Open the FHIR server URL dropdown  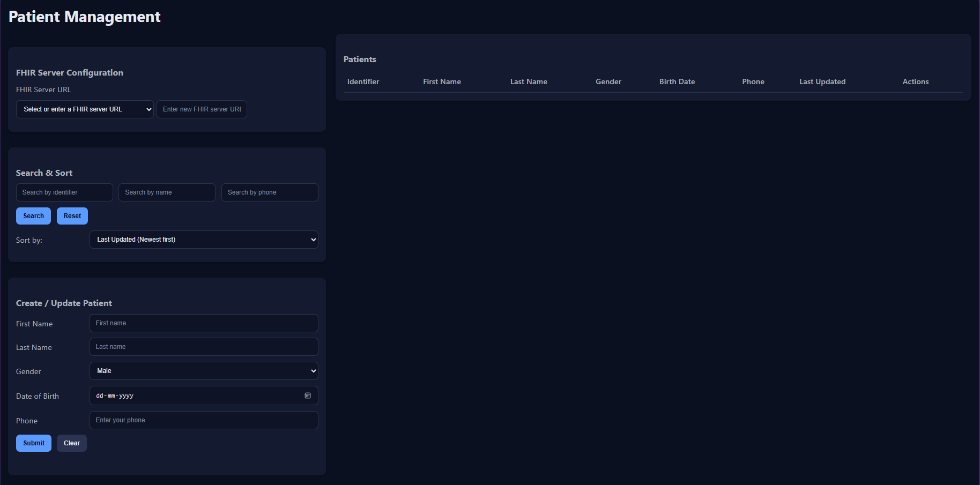pyautogui.click(x=84, y=109)
